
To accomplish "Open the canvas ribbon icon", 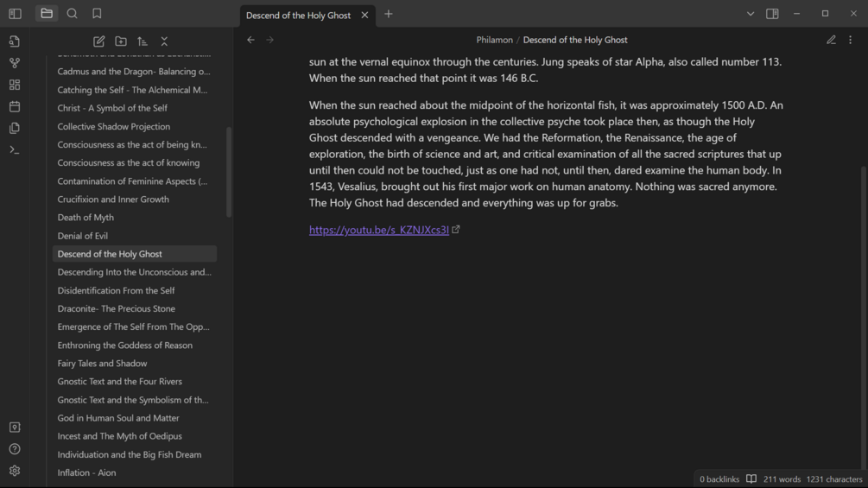I will coord(15,85).
